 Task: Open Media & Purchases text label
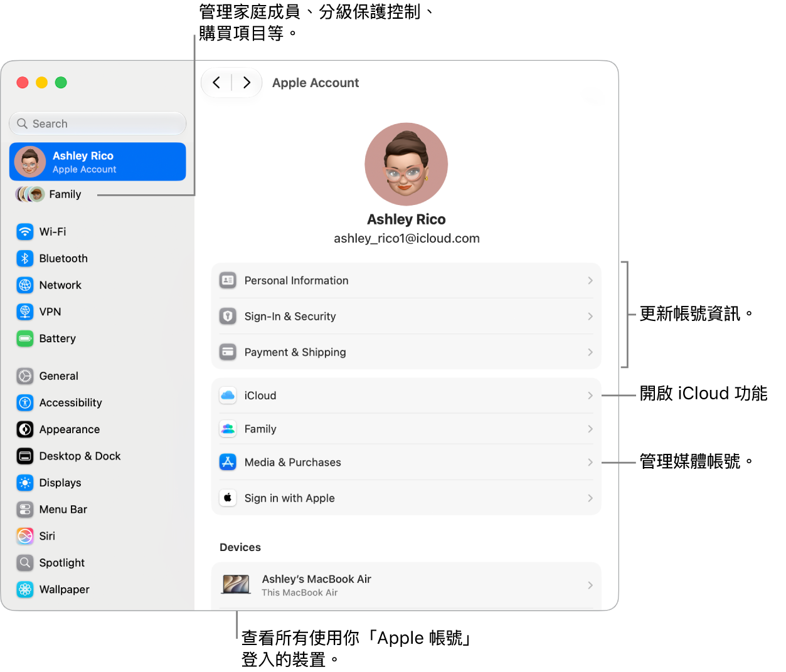[x=292, y=462]
